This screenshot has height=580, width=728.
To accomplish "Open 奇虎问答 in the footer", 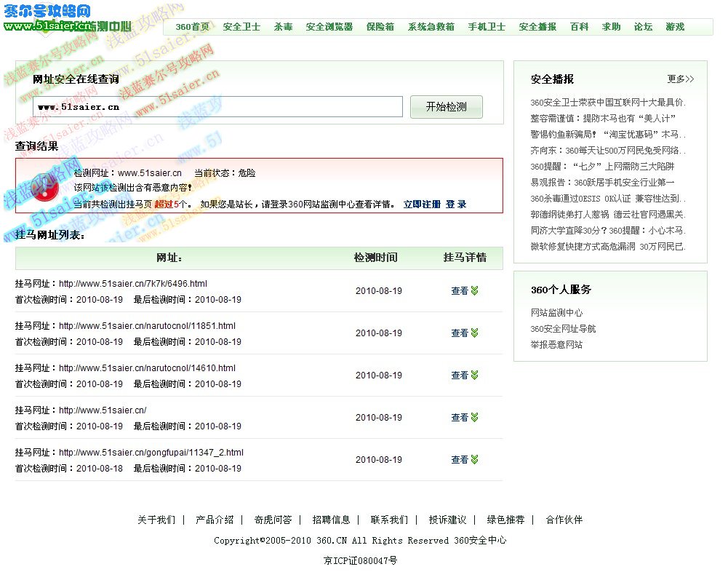I will click(x=273, y=520).
